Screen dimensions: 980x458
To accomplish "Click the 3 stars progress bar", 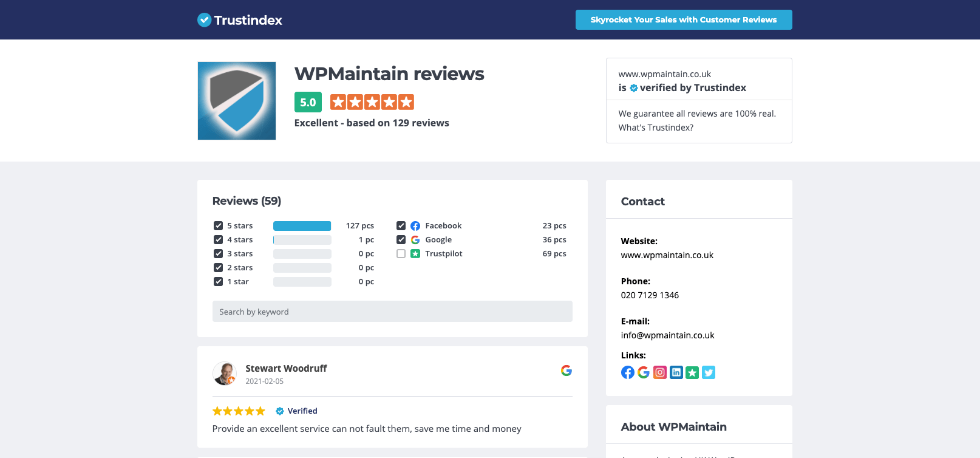I will pyautogui.click(x=302, y=254).
